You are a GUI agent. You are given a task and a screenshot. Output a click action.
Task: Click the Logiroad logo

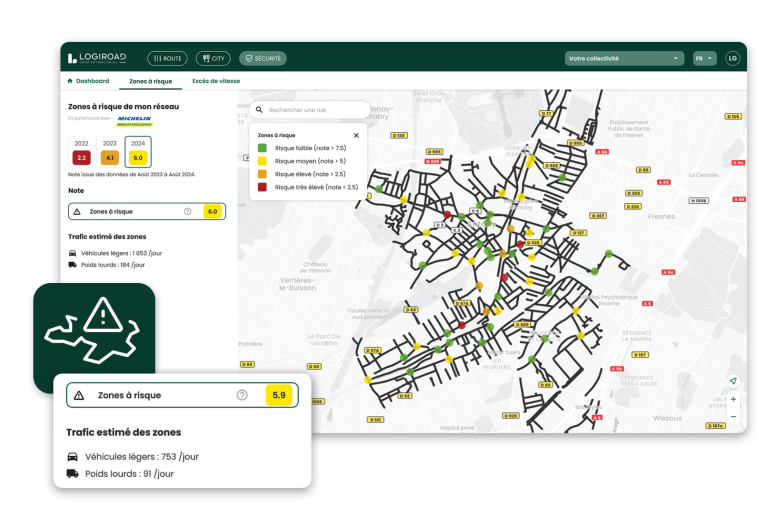[97, 58]
